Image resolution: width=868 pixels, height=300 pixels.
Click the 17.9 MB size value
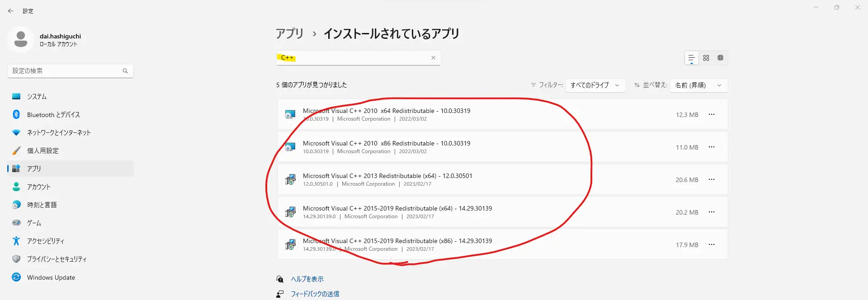tap(687, 245)
